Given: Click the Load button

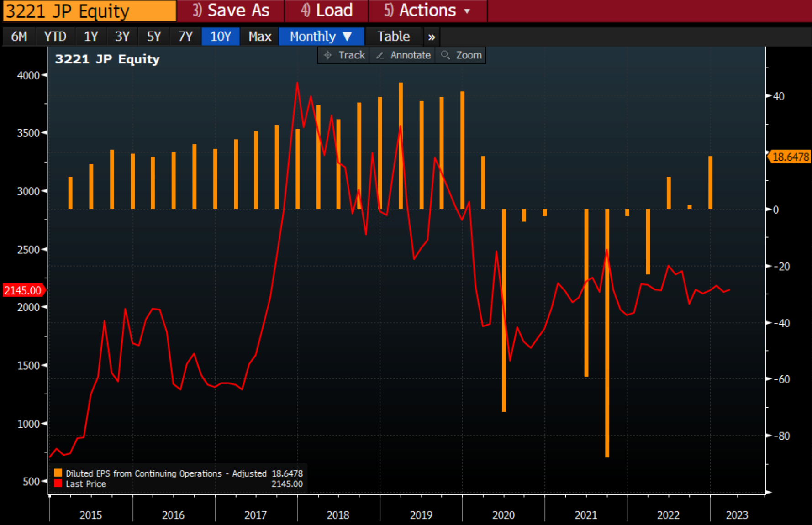Looking at the screenshot, I should pyautogui.click(x=327, y=10).
